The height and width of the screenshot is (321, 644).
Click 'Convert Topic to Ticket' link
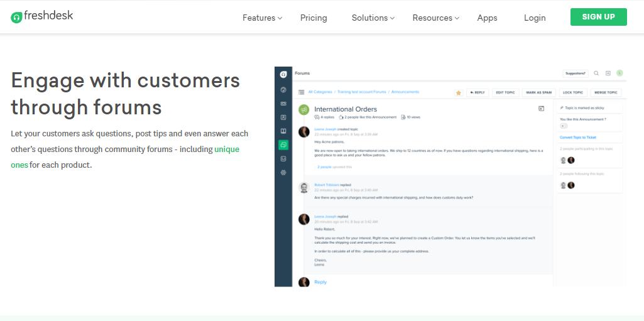click(x=578, y=138)
